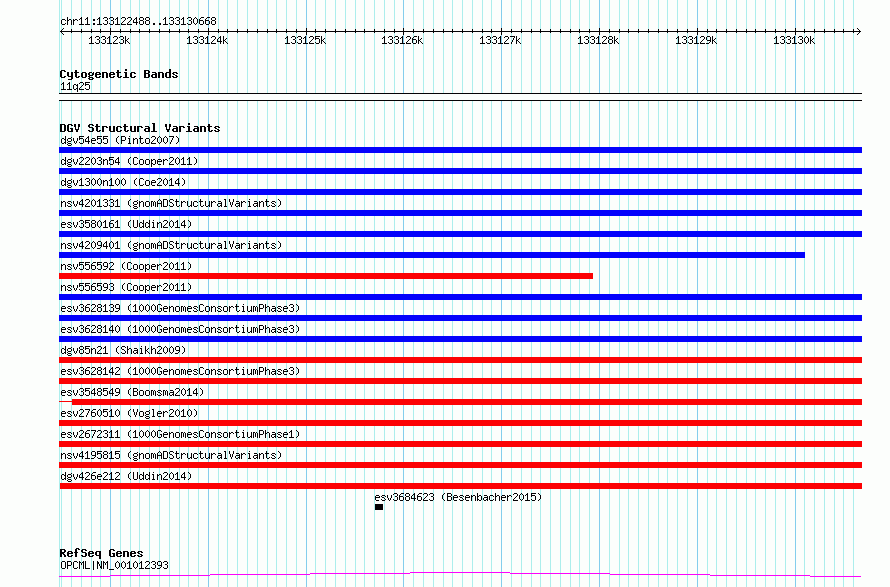Click esv3580161 (Uddin2014) label
This screenshot has width=890, height=587.
tap(126, 224)
